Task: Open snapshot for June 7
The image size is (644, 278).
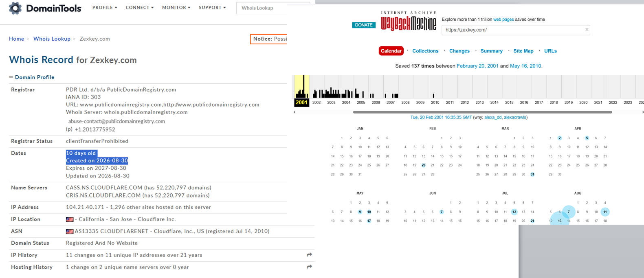Action: pyautogui.click(x=442, y=212)
